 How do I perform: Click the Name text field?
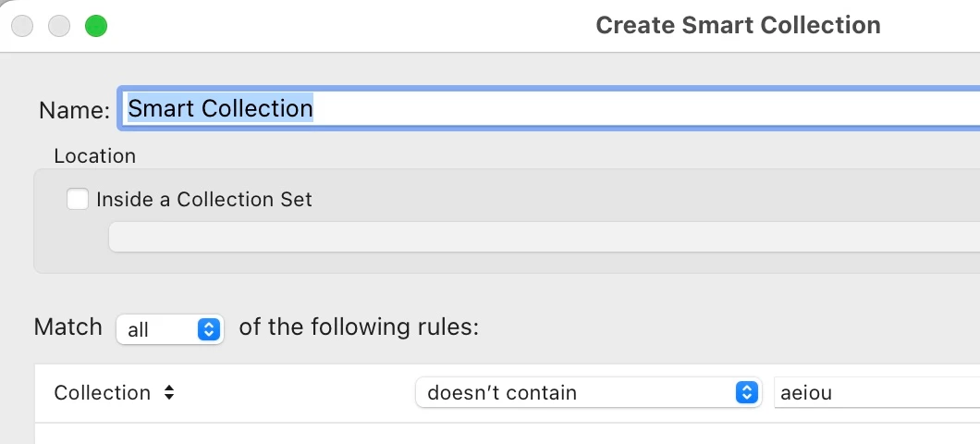coord(555,108)
